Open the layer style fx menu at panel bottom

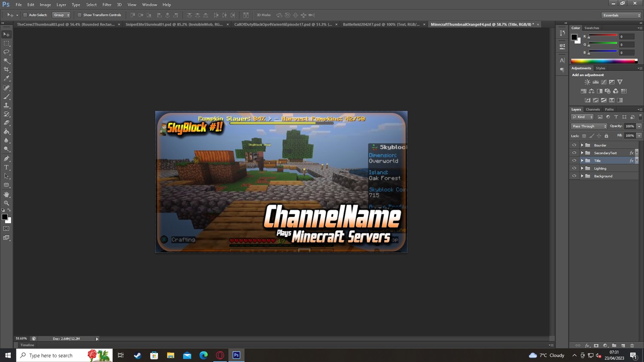587,346
